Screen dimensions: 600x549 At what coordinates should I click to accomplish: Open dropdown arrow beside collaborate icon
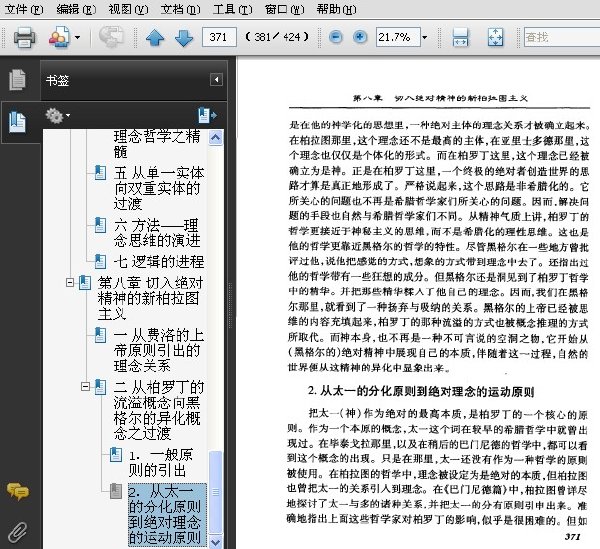click(x=78, y=37)
